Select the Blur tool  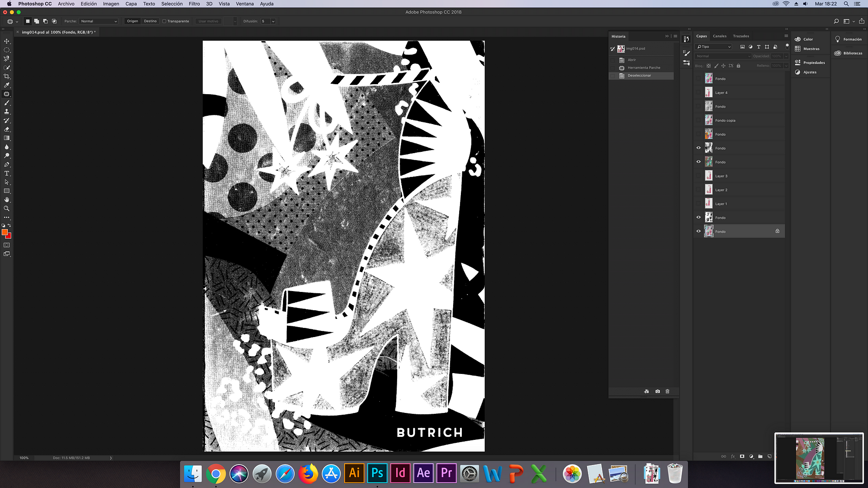(x=7, y=147)
